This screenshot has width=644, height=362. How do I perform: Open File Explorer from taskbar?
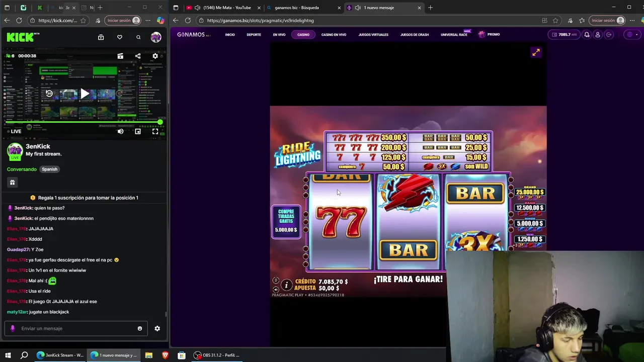coord(149,355)
